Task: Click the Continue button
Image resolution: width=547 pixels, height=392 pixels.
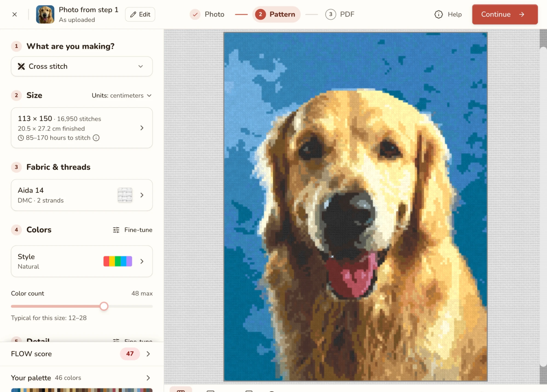Action: pos(505,14)
